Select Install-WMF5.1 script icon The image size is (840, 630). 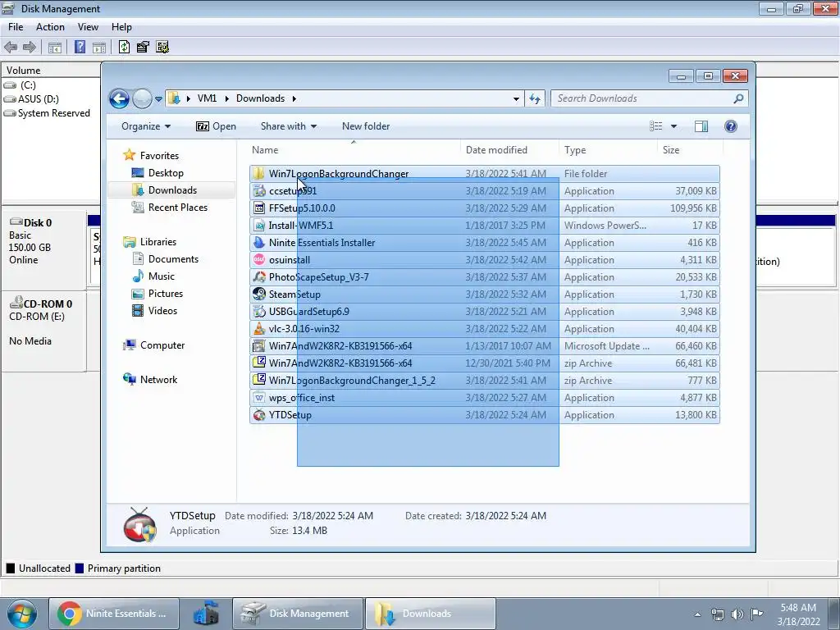click(259, 225)
